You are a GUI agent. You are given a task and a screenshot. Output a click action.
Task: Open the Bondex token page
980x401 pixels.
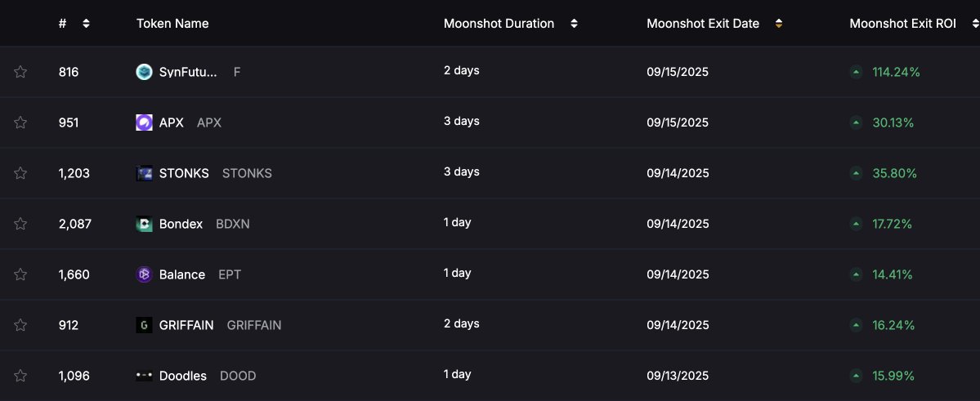pyautogui.click(x=181, y=224)
